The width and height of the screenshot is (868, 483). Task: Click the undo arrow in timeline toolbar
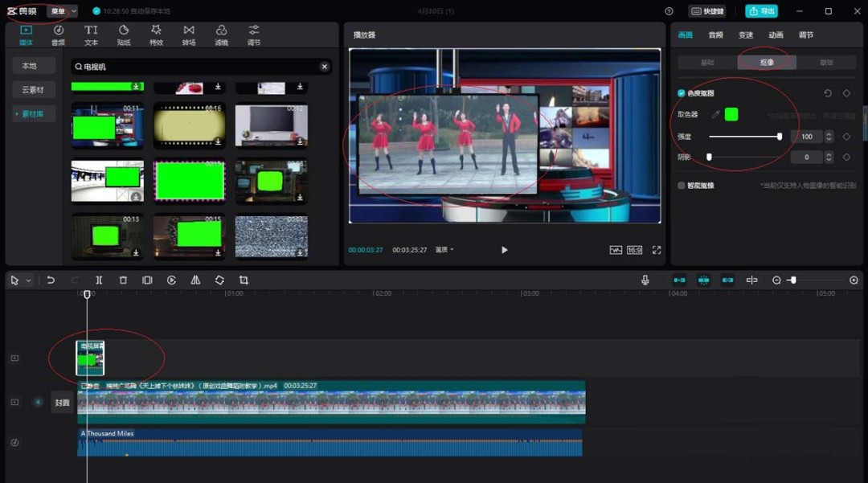[51, 280]
